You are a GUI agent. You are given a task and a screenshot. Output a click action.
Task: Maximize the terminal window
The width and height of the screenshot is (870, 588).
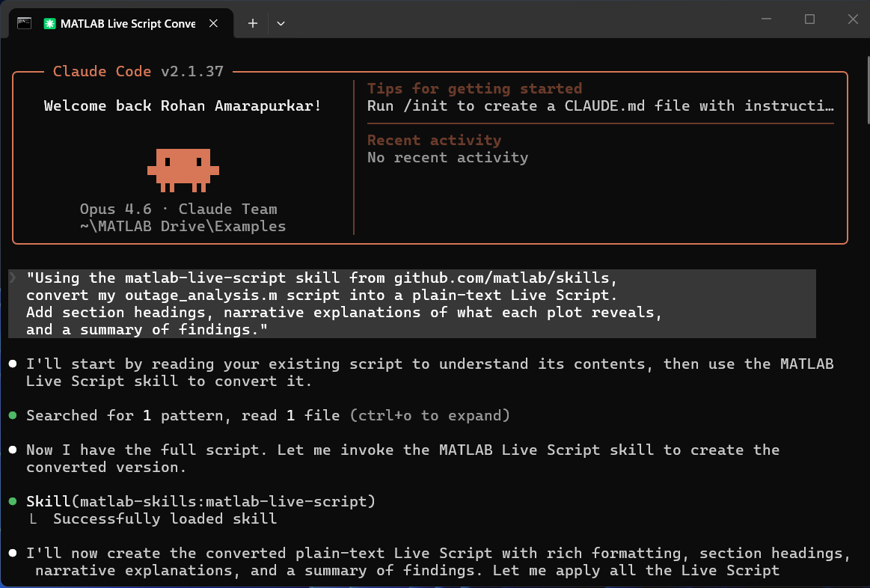click(x=809, y=19)
